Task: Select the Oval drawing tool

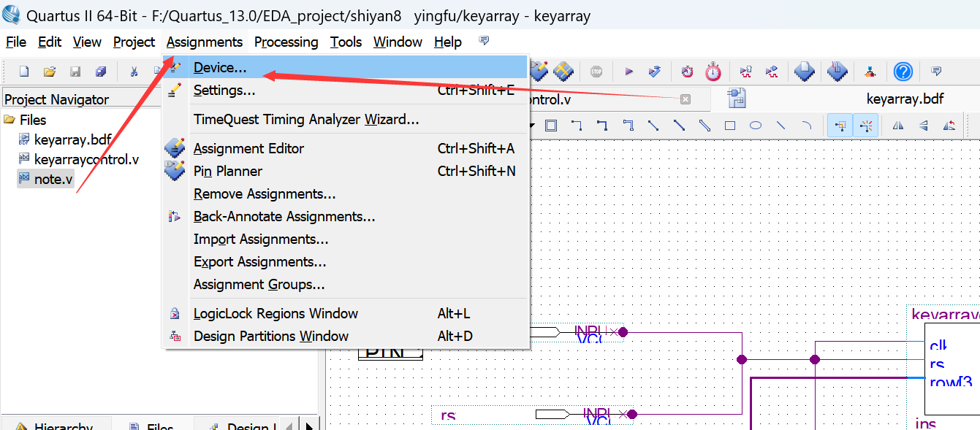Action: (x=756, y=126)
